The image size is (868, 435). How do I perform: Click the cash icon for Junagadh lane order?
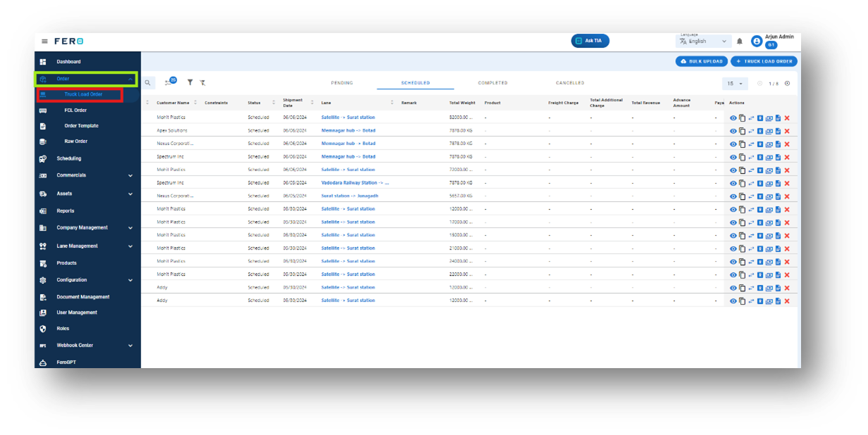click(769, 196)
